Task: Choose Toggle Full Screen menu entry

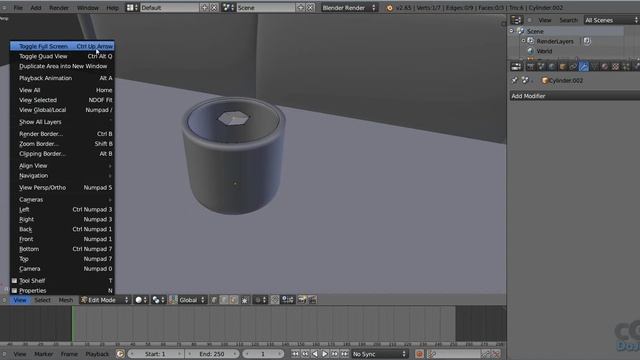Action: [62, 46]
